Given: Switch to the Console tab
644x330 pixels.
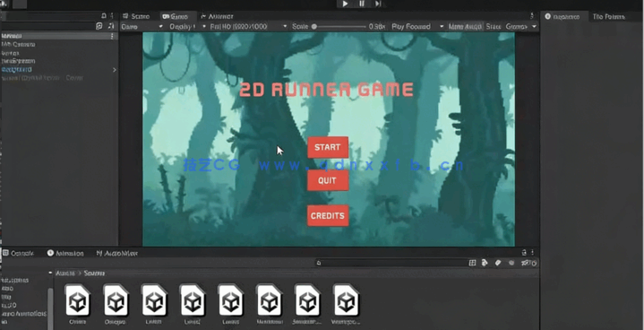Looking at the screenshot, I should [x=19, y=253].
